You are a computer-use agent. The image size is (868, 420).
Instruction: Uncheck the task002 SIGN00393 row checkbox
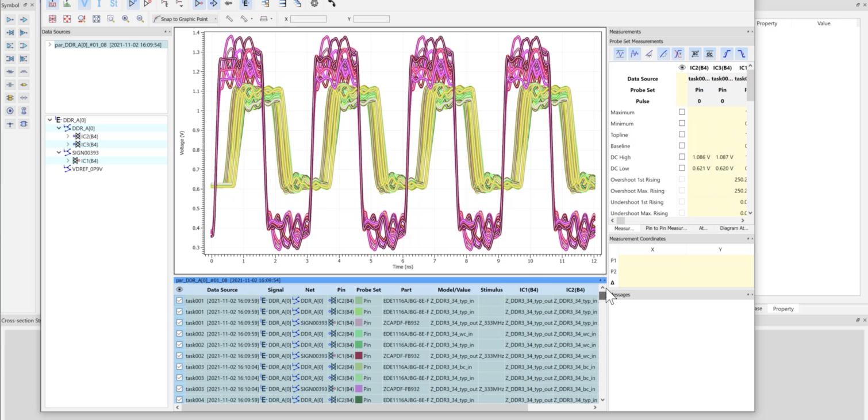[x=179, y=356]
